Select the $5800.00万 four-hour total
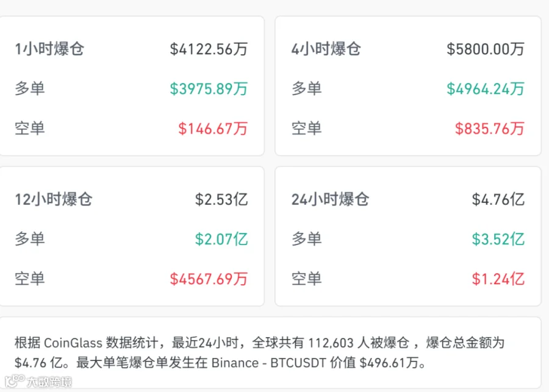Screen dimensions: 549x392 point(486,49)
